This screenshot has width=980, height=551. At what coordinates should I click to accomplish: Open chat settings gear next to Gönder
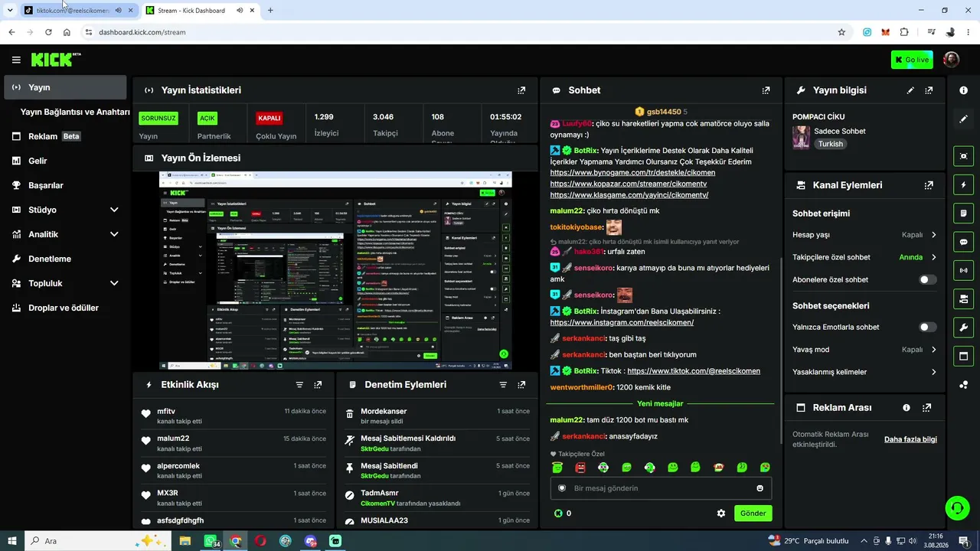click(720, 514)
